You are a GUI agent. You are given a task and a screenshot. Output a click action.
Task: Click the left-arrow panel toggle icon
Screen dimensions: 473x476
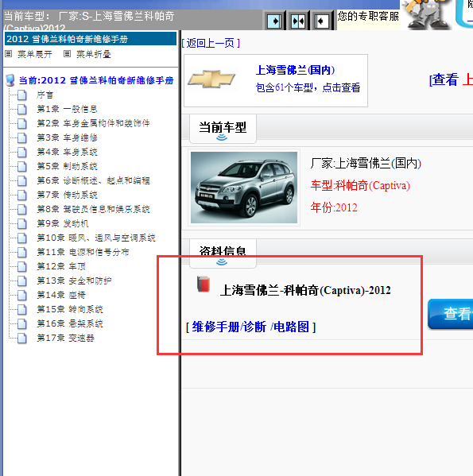321,21
